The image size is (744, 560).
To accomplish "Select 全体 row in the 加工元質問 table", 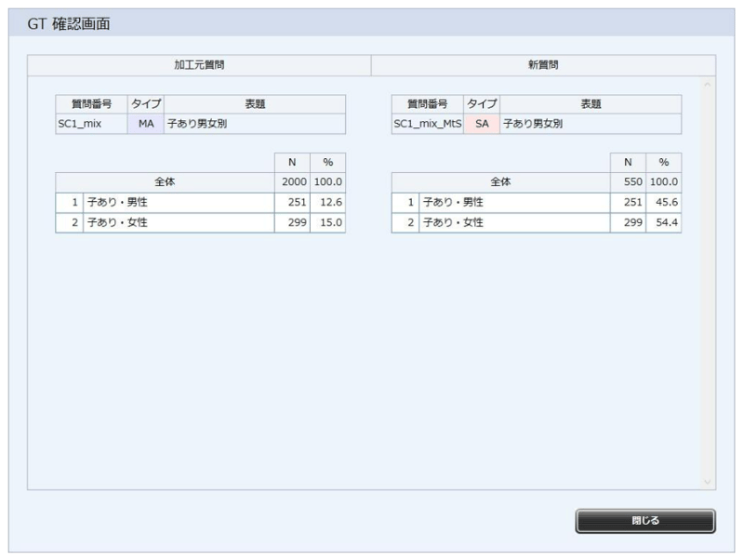I will coord(165,182).
